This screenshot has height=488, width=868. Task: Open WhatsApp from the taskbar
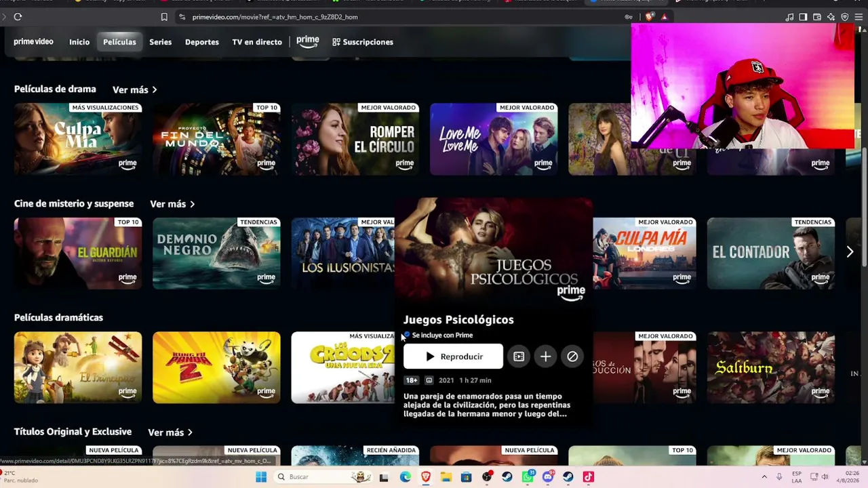pos(528,477)
